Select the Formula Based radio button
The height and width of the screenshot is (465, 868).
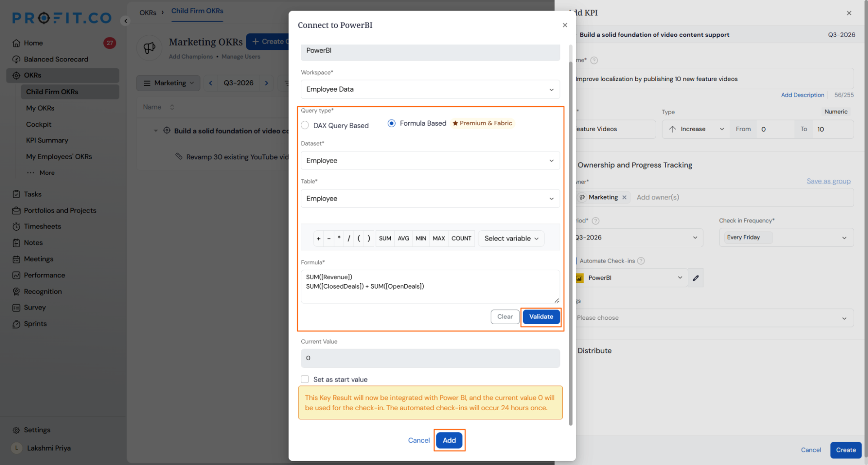pyautogui.click(x=392, y=123)
